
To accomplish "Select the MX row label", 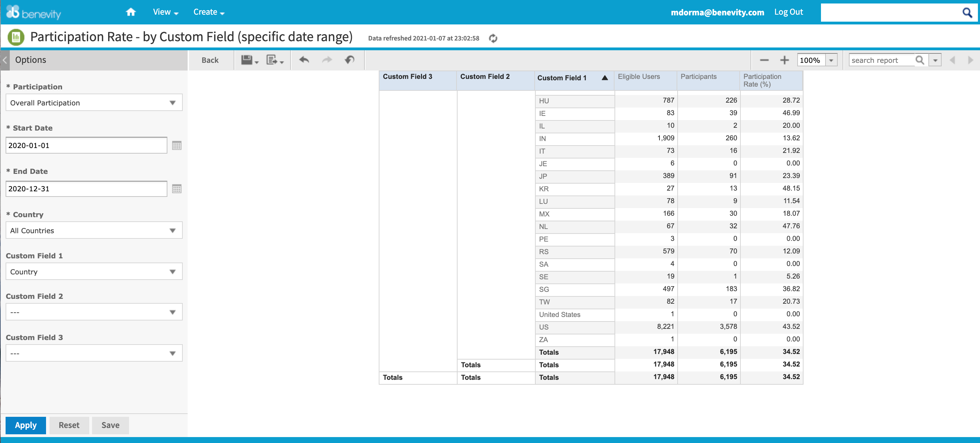I will (574, 214).
